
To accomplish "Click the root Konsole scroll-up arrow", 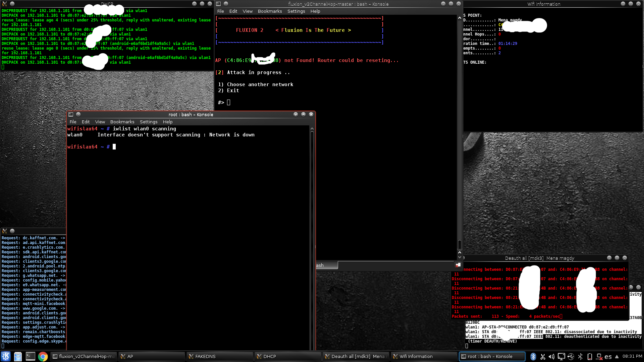I will (x=312, y=128).
